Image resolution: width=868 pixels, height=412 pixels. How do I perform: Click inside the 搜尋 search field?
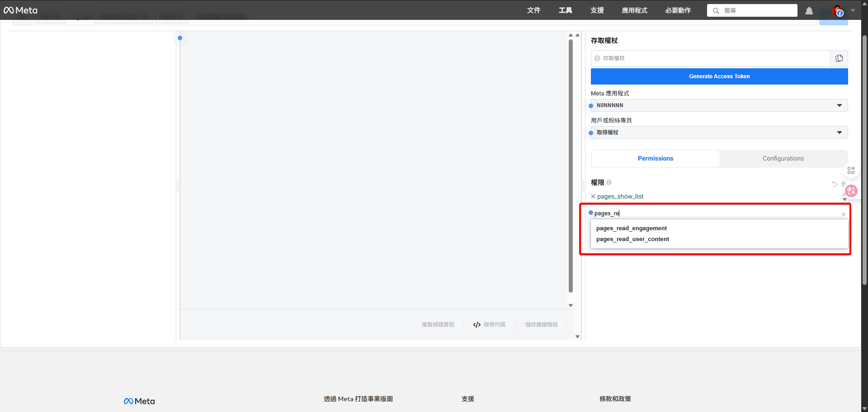755,10
